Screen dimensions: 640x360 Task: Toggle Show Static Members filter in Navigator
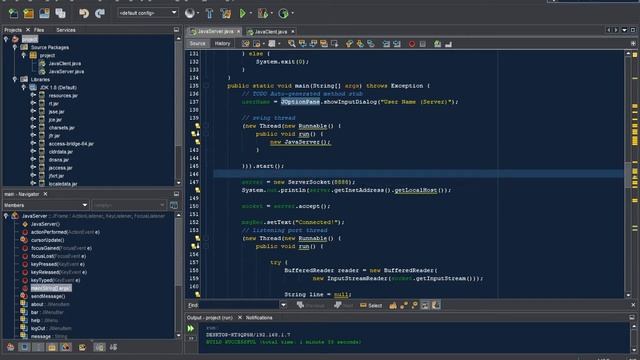[x=38, y=347]
